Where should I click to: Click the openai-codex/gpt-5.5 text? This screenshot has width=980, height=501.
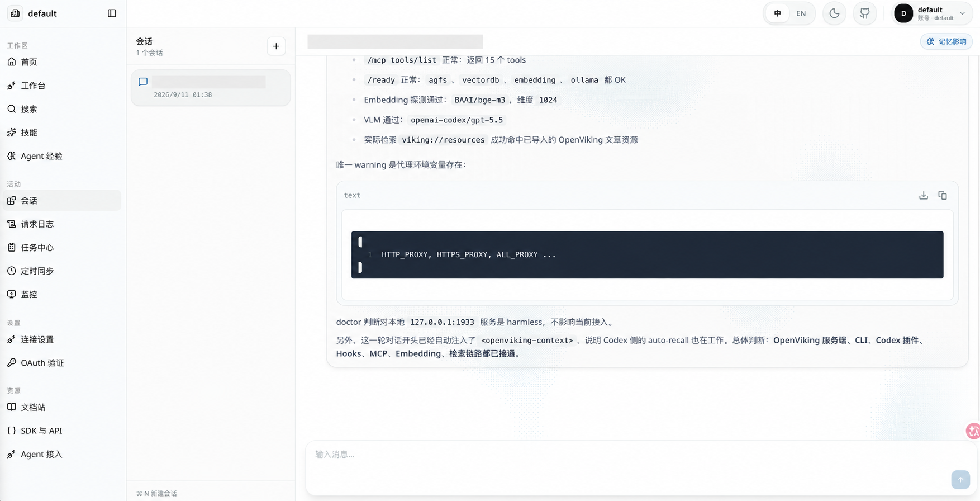tap(456, 120)
